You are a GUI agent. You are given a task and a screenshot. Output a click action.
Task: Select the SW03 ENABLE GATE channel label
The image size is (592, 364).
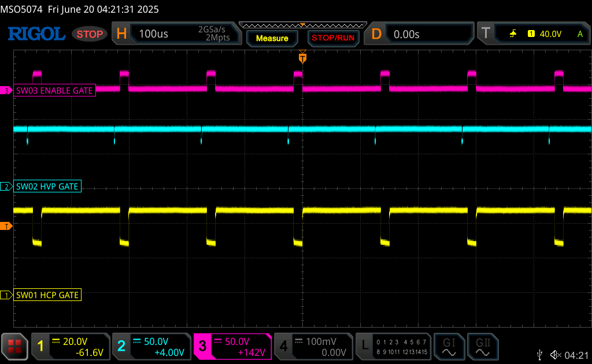[x=54, y=91]
